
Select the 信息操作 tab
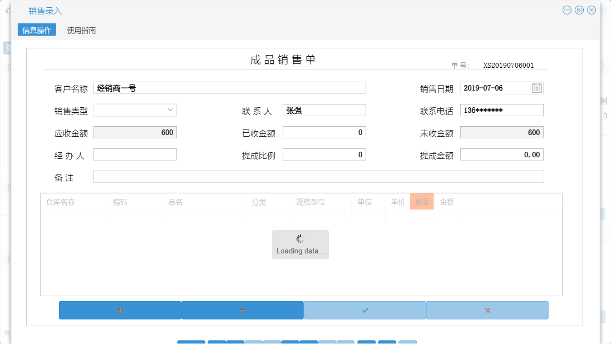pyautogui.click(x=37, y=30)
